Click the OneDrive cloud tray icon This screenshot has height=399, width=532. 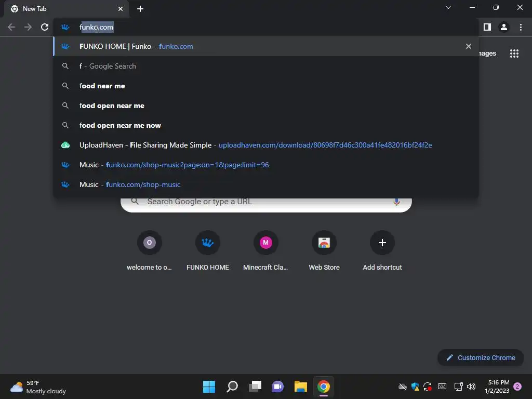[x=403, y=387]
